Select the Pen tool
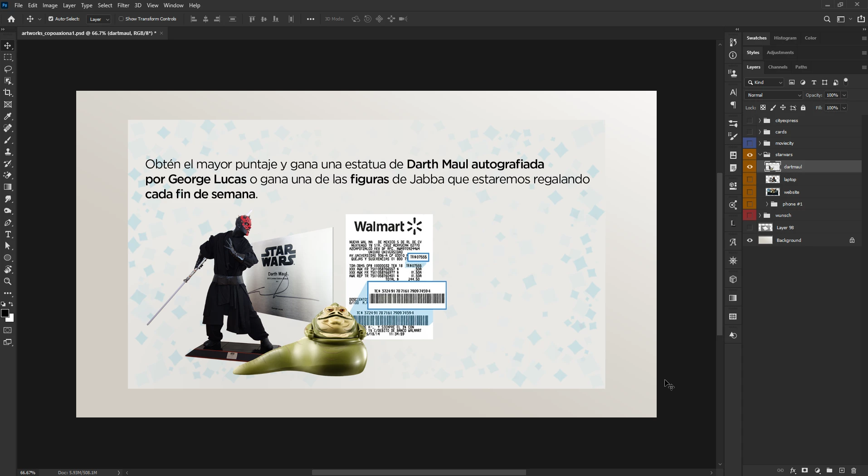The width and height of the screenshot is (868, 476). 8,223
